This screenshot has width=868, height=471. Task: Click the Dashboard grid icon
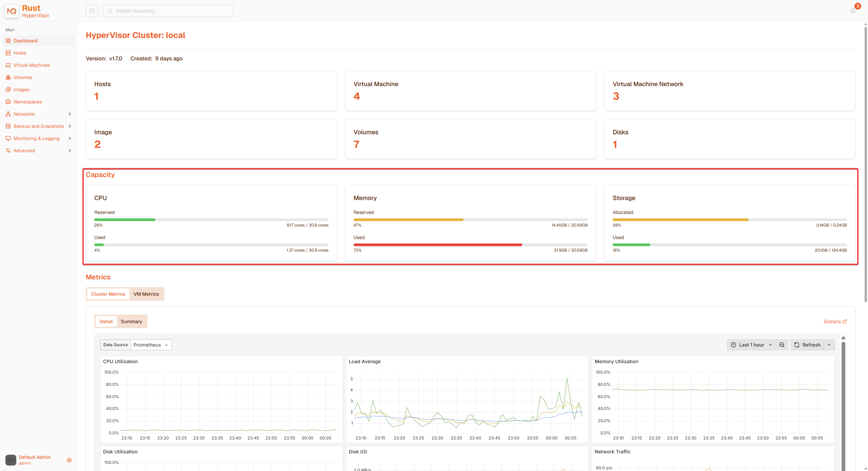tap(8, 41)
